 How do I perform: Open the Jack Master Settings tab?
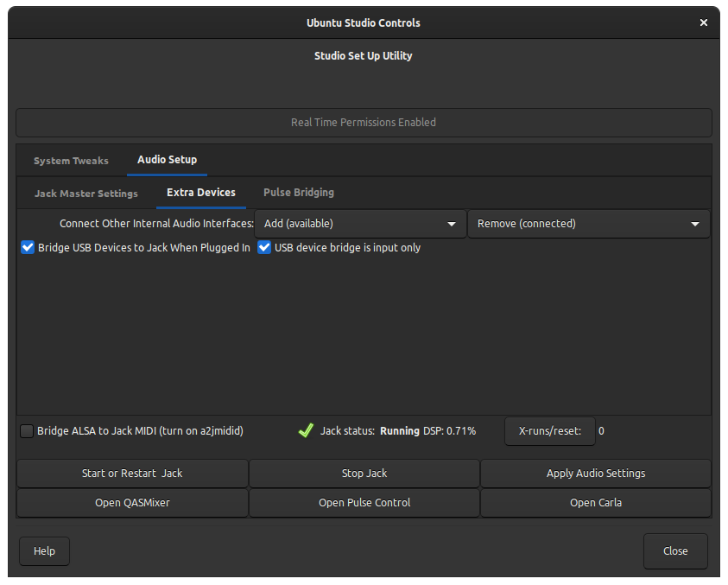click(86, 194)
